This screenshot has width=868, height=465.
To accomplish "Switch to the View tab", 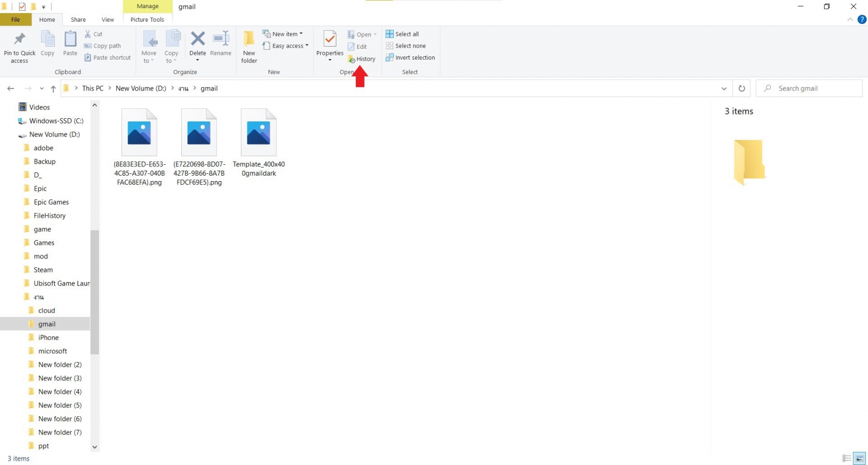I will pos(108,20).
